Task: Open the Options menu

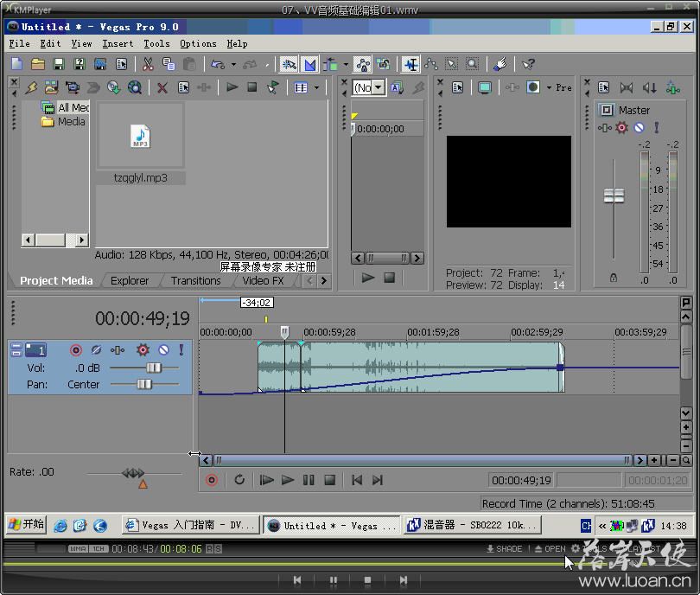Action: pos(198,44)
